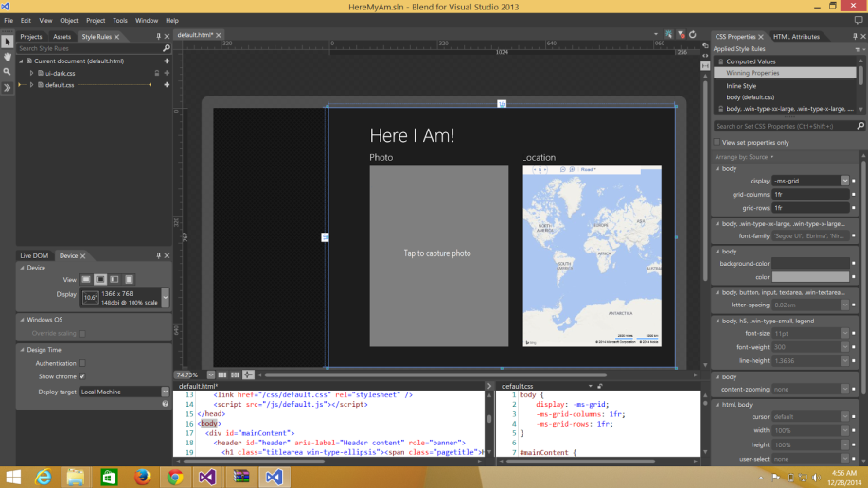Viewport: 868px width, 488px height.
Task: Click the lock icon beside ui-dark.css
Action: pyautogui.click(x=156, y=73)
